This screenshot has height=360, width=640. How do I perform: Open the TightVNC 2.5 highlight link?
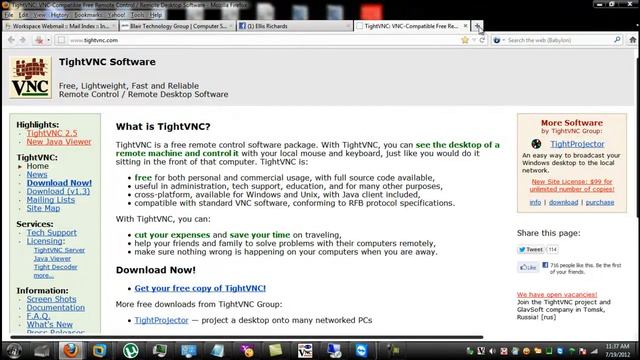52,133
